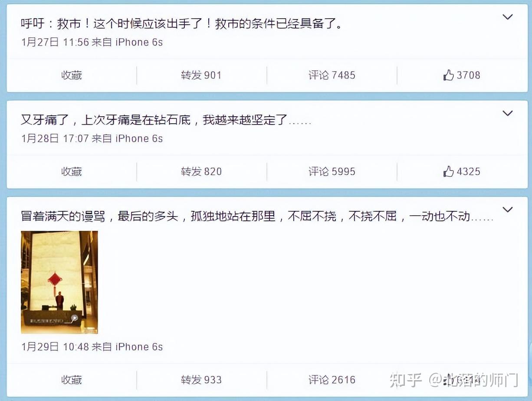
Task: Click 收藏 under the 1月28日 post
Action: [x=72, y=171]
